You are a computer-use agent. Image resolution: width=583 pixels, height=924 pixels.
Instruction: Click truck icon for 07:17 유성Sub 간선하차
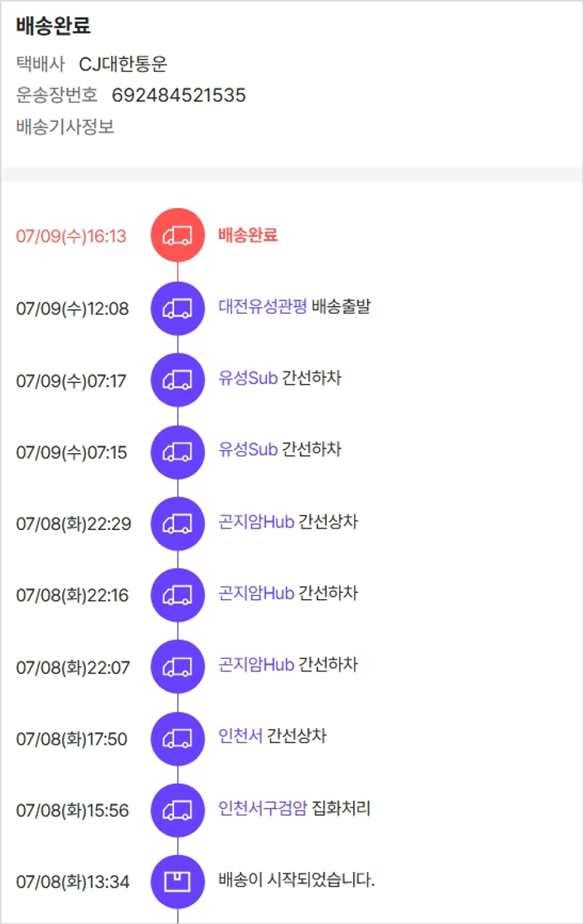click(x=177, y=380)
